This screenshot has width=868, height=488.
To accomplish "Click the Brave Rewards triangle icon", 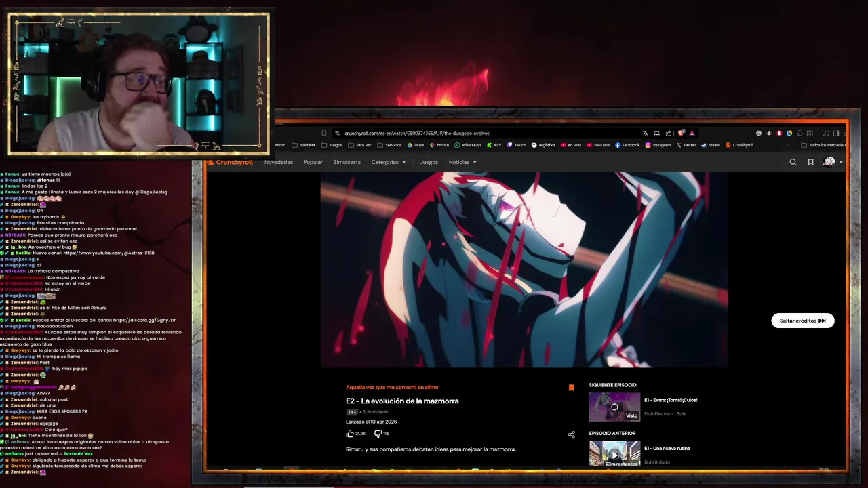I will 692,134.
